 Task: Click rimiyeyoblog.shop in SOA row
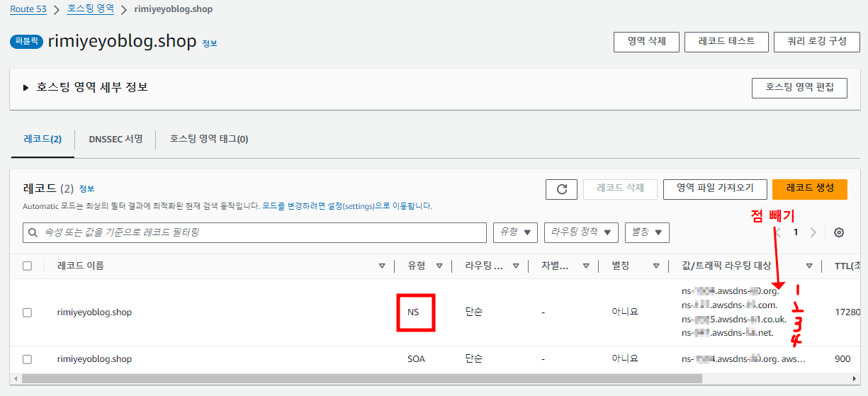(x=94, y=359)
